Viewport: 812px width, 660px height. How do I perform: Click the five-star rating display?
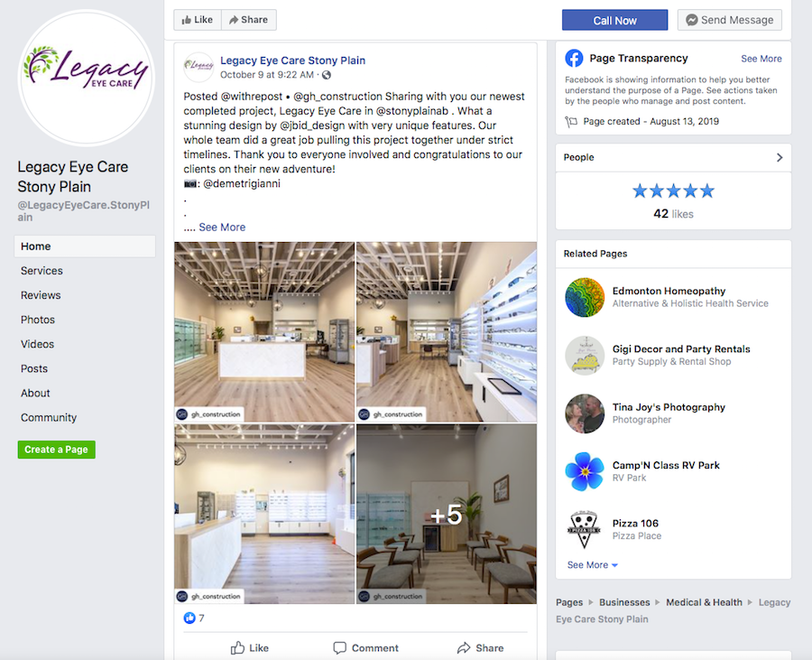coord(673,191)
